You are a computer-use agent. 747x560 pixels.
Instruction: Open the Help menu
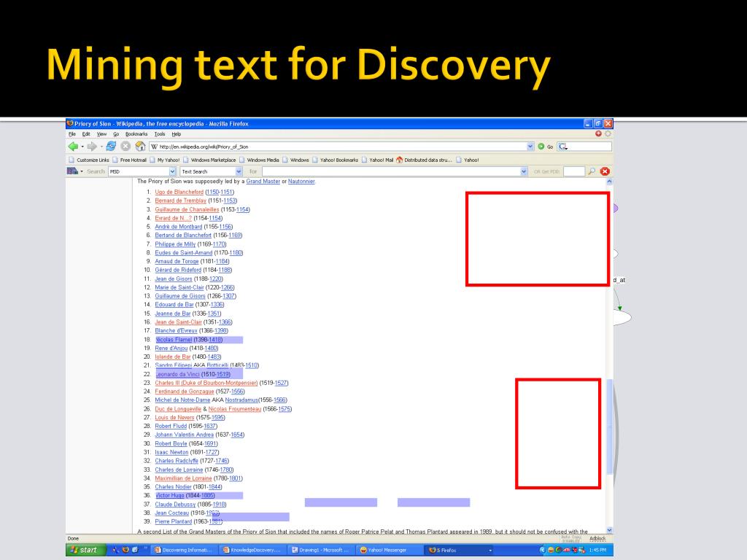177,134
